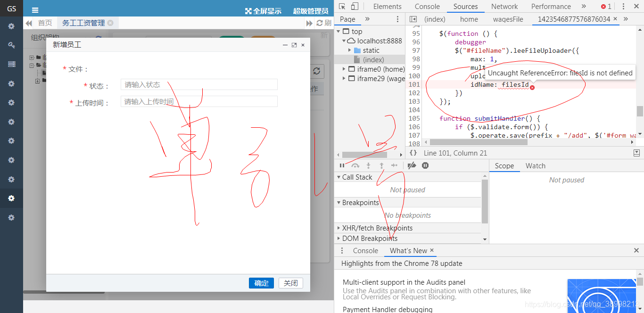644x313 pixels.
Task: Click the red error count indicator
Action: click(x=606, y=7)
